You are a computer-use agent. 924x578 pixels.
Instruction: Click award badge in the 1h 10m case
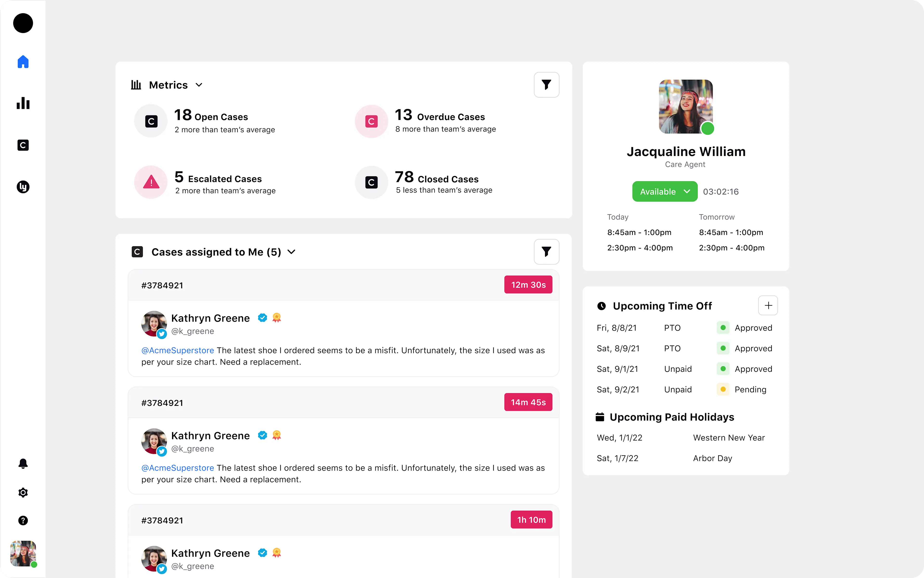tap(277, 552)
